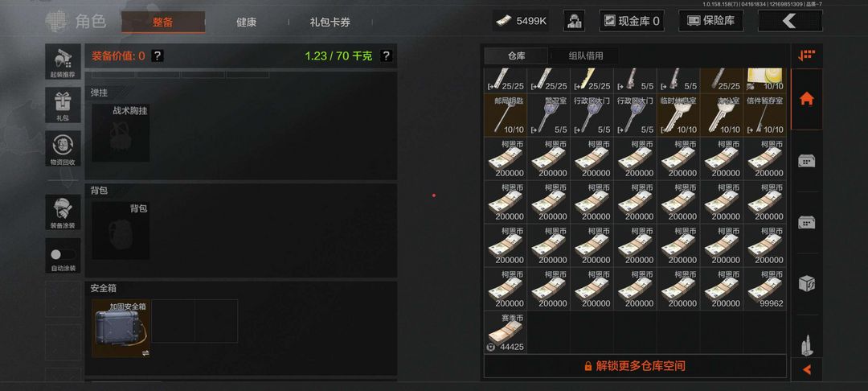
Task: Open the 礼包 gift box icon
Action: [x=63, y=105]
